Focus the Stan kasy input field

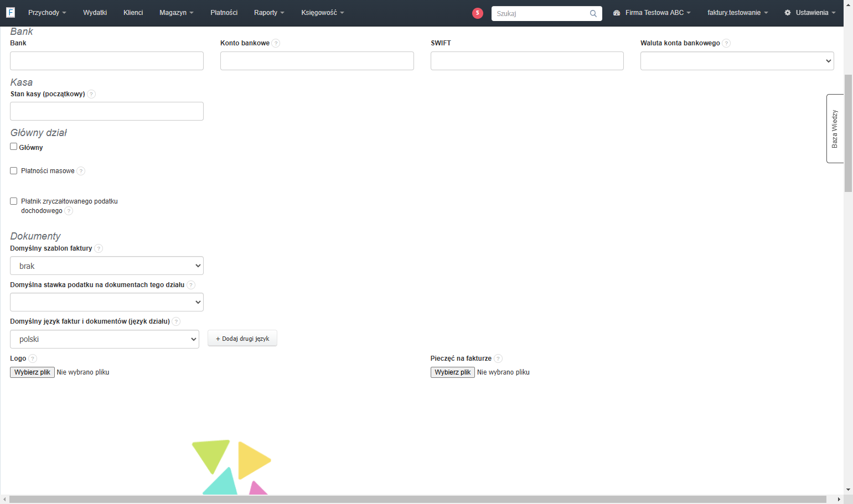pos(107,111)
